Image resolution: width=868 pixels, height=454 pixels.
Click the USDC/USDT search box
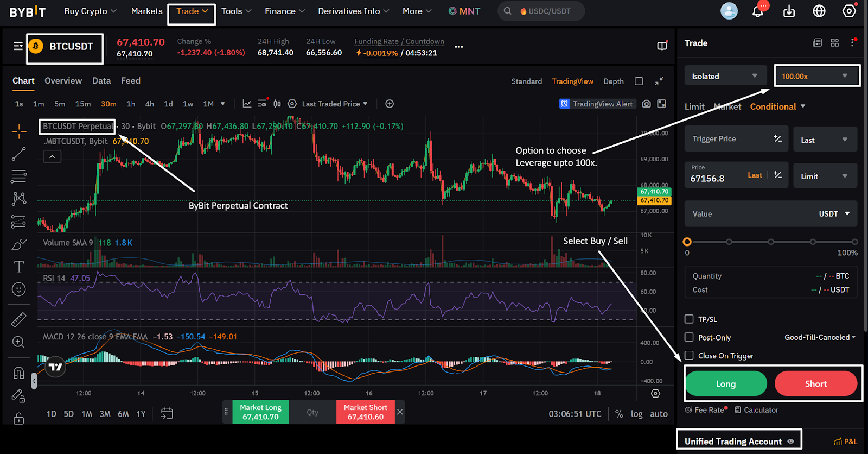(541, 11)
